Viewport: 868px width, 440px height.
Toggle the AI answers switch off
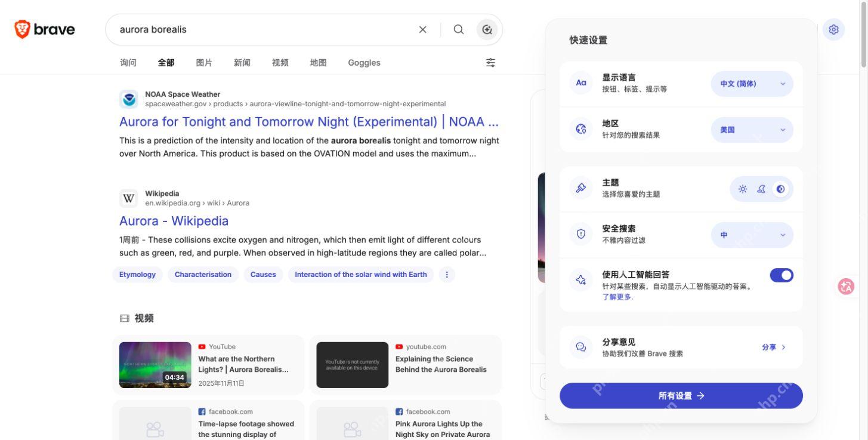781,275
